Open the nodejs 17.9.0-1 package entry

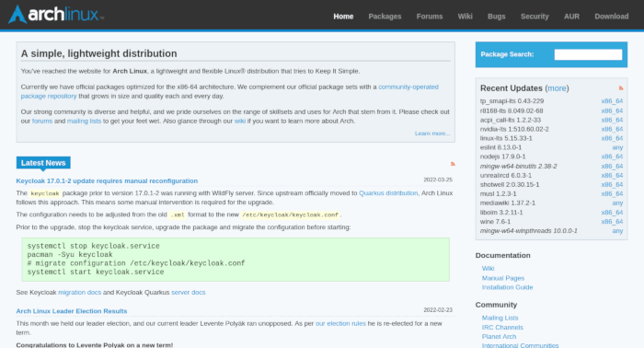[x=502, y=157]
